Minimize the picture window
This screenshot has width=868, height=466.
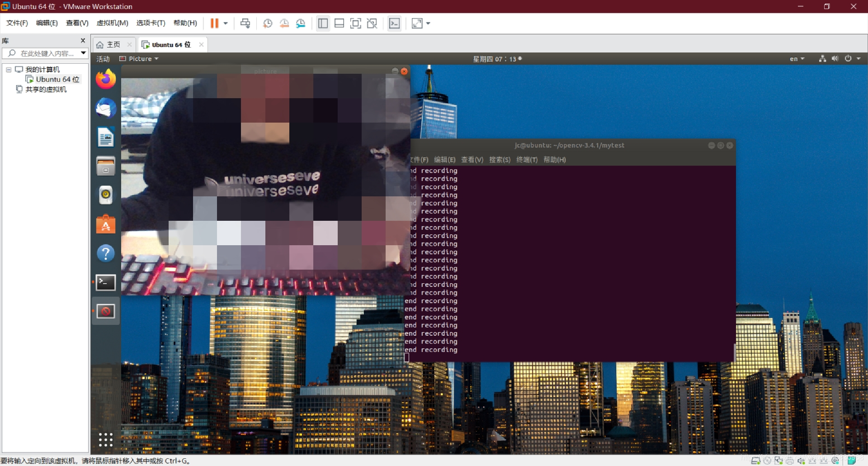click(x=395, y=71)
